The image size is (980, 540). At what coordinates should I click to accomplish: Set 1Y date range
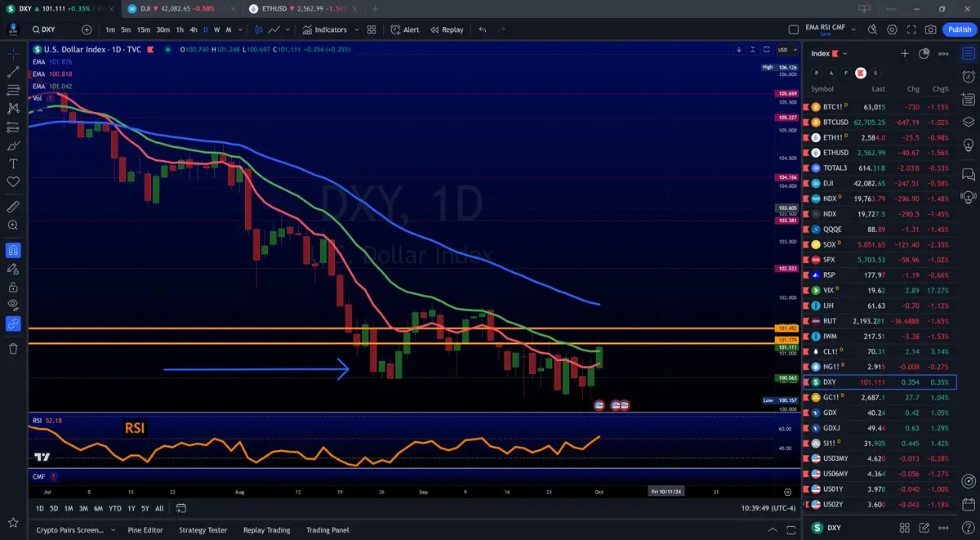point(131,508)
